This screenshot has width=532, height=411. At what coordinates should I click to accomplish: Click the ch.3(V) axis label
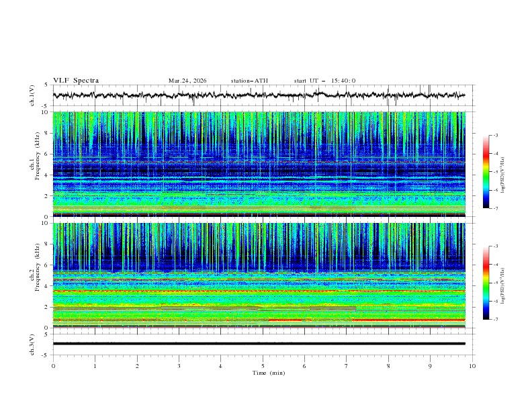[32, 345]
